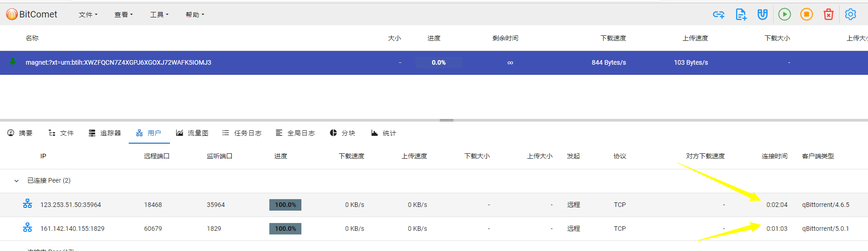Screen dimensions: 868x251
Task: Open the 任务日志 tab
Action: point(242,133)
